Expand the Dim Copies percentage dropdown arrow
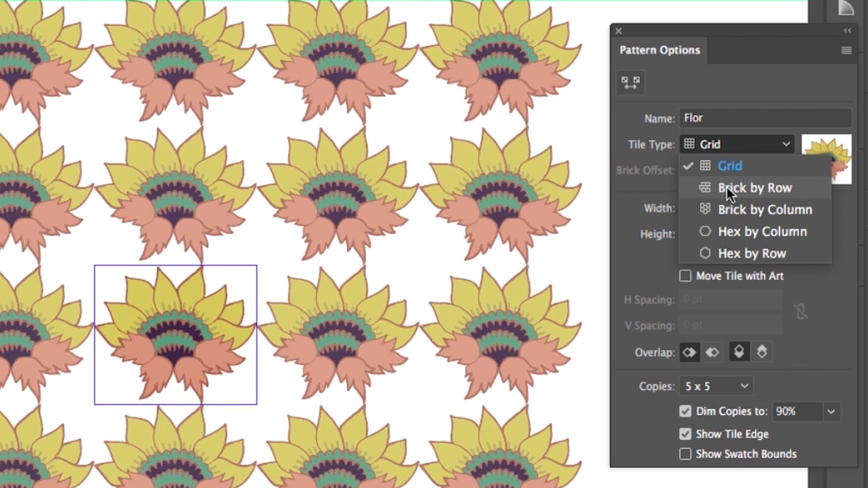868x488 pixels. coord(831,412)
